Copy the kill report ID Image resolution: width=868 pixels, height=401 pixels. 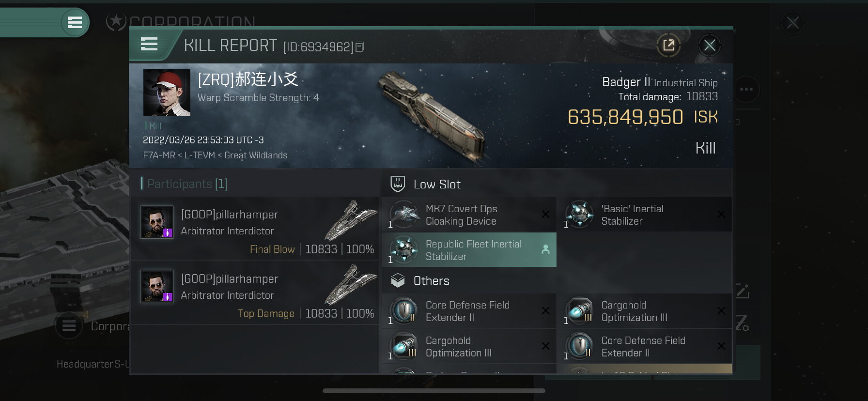pyautogui.click(x=360, y=47)
